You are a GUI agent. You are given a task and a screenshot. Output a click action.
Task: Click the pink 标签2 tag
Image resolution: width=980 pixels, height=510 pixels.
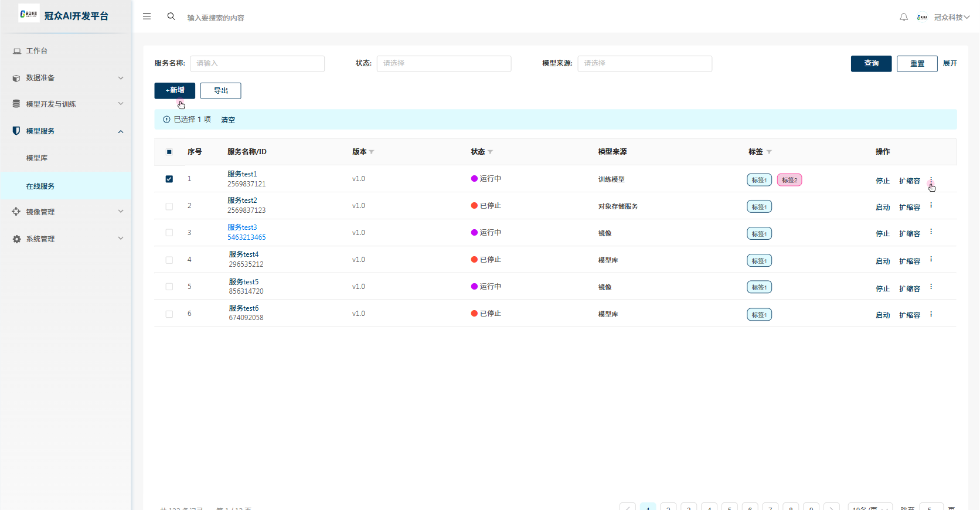(x=789, y=180)
